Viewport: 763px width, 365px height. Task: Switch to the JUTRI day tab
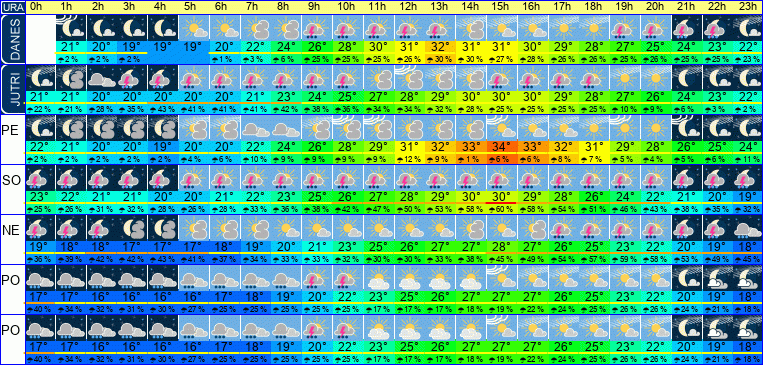[x=13, y=89]
